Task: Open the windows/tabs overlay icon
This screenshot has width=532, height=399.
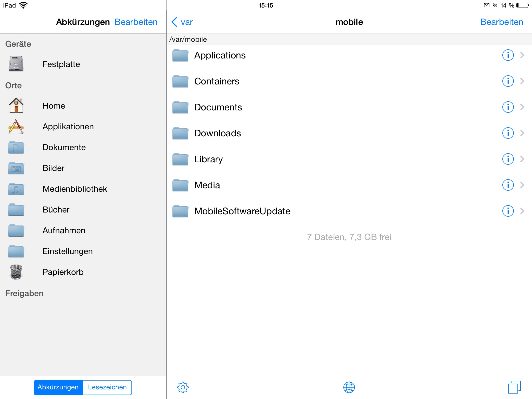Action: tap(514, 387)
